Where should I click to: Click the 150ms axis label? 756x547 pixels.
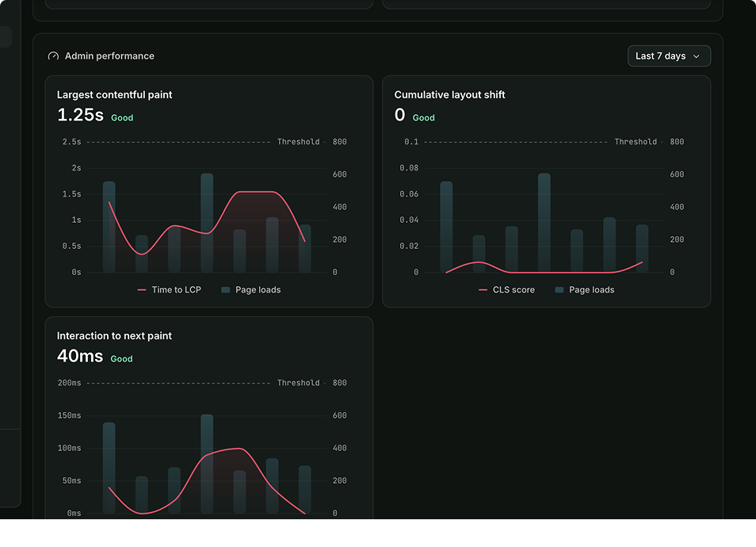pyautogui.click(x=70, y=415)
